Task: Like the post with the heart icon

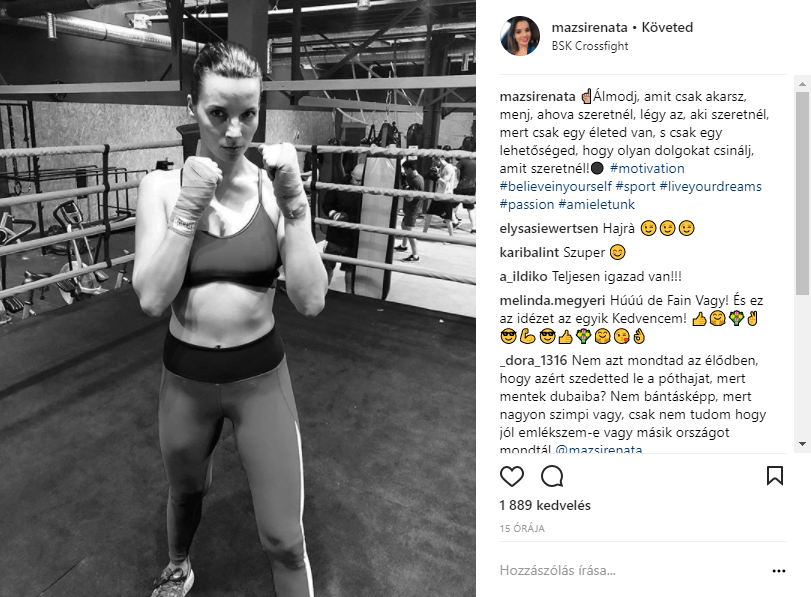Action: click(512, 476)
